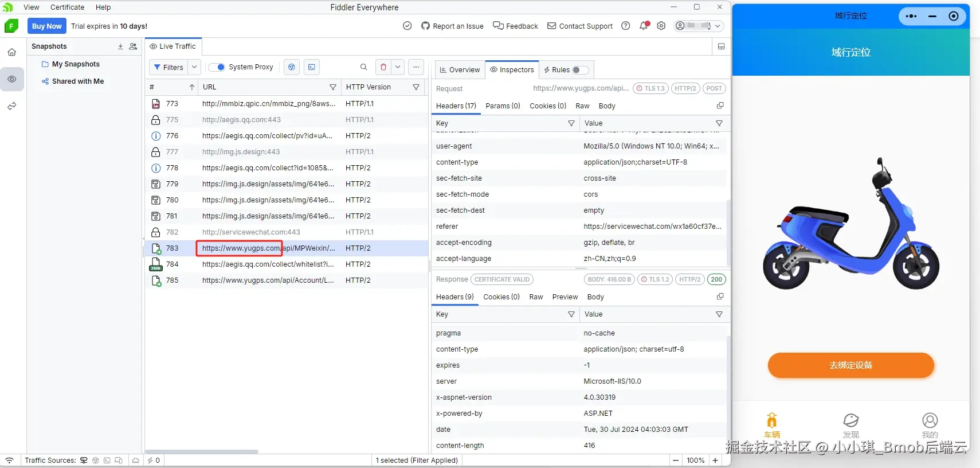This screenshot has height=468, width=980.
Task: Toggle the System Proxy switch
Action: click(x=217, y=67)
